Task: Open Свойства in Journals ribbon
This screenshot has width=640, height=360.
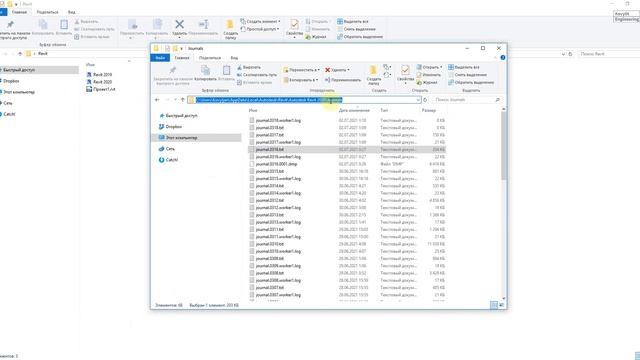Action: coord(405,74)
